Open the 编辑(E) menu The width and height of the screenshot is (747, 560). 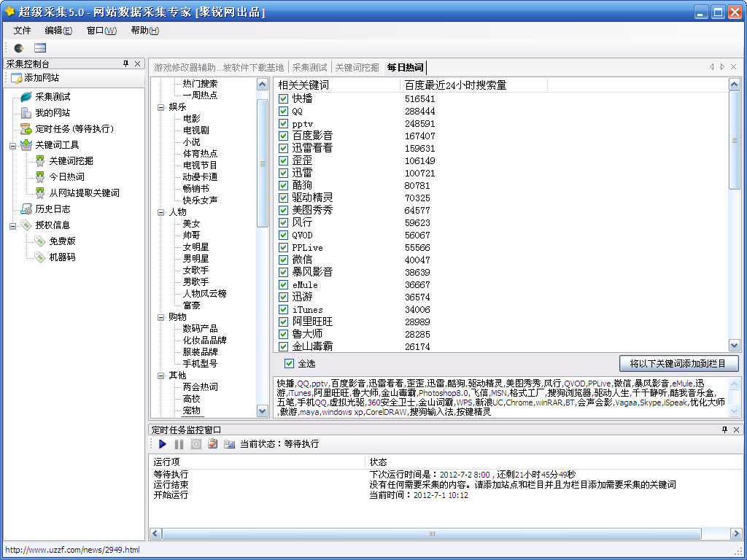pyautogui.click(x=58, y=31)
